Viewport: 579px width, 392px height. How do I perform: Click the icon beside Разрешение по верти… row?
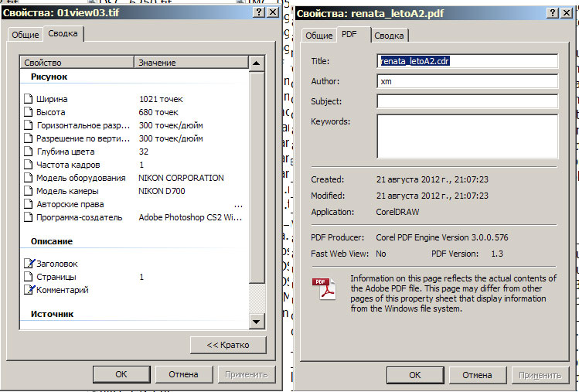pos(28,138)
